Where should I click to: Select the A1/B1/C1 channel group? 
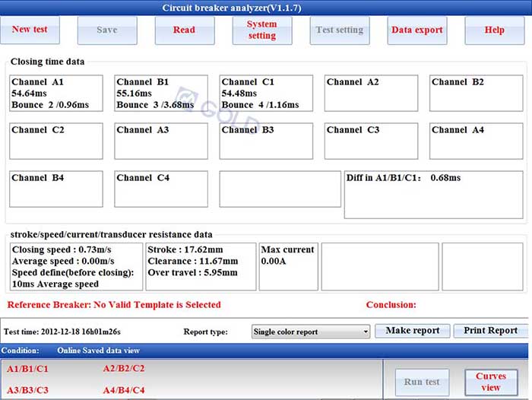point(28,369)
